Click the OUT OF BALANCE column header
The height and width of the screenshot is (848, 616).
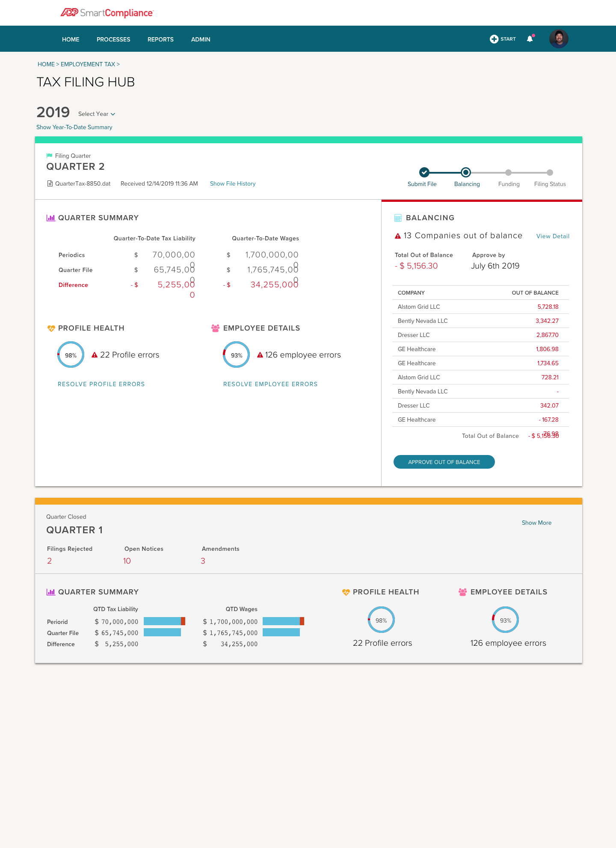point(535,293)
